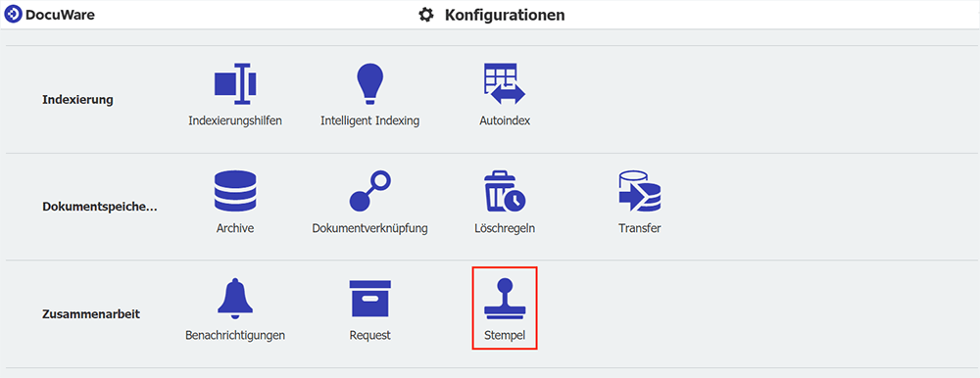
Task: Click the Intelligent Indexing label
Action: click(x=370, y=120)
